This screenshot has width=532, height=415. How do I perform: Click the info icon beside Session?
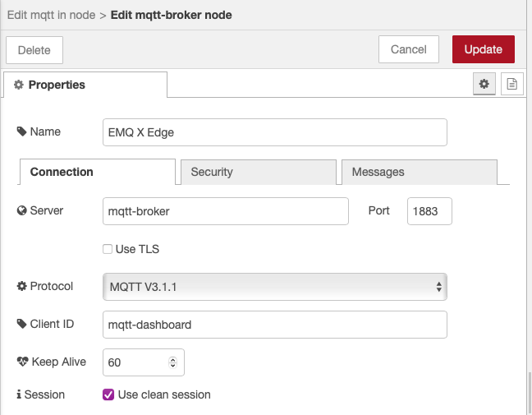[19, 394]
